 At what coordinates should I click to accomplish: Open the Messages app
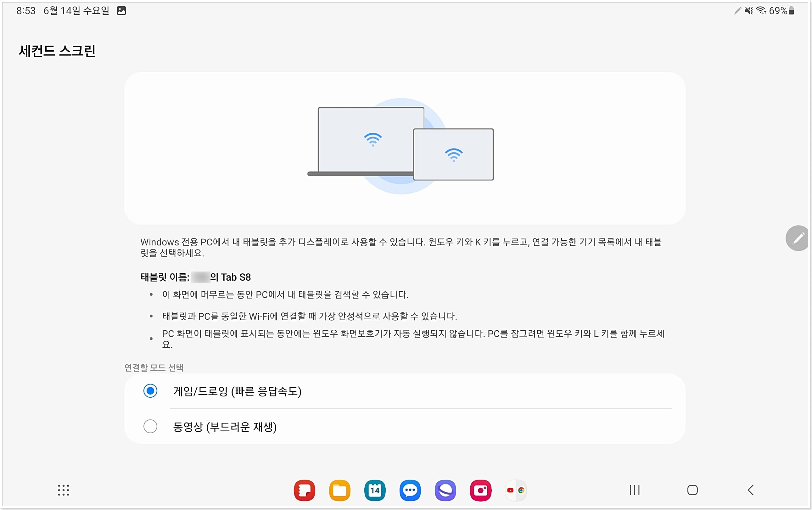pos(410,490)
